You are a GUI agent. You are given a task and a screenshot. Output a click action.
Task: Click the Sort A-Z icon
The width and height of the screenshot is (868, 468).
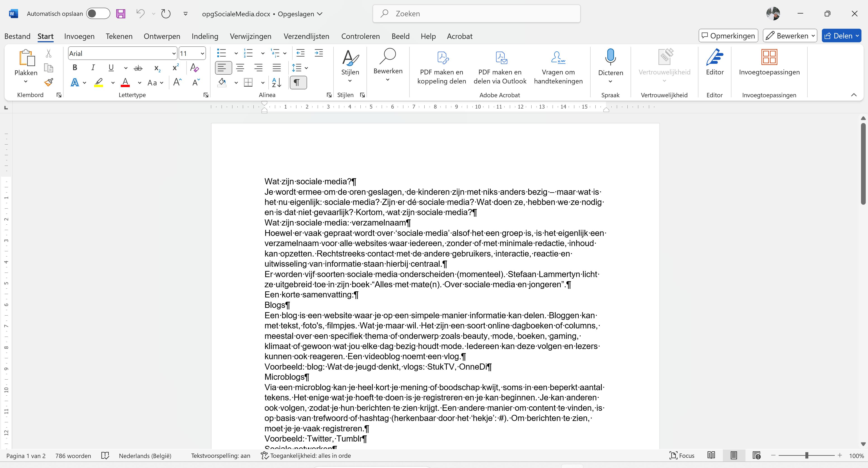point(277,83)
